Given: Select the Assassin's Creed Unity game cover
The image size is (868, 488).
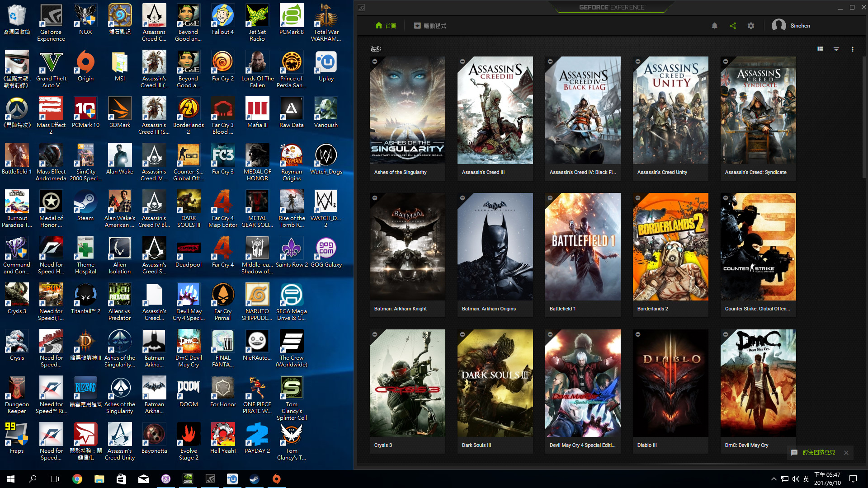Looking at the screenshot, I should [670, 110].
